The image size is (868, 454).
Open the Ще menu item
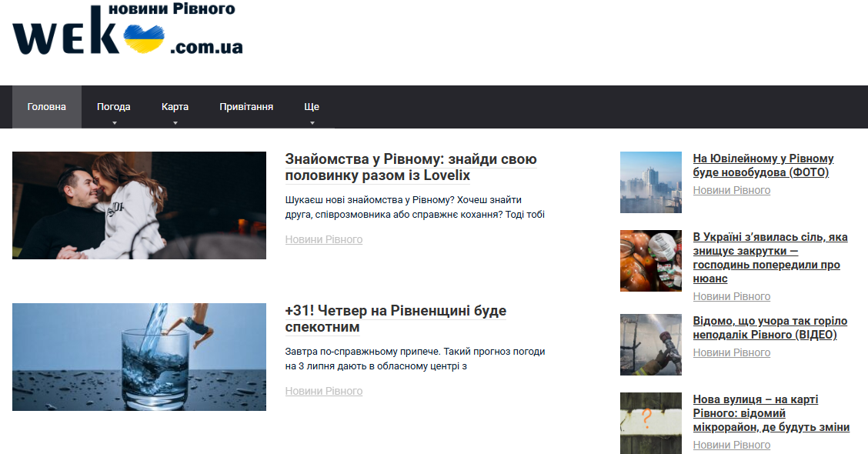[x=312, y=107]
